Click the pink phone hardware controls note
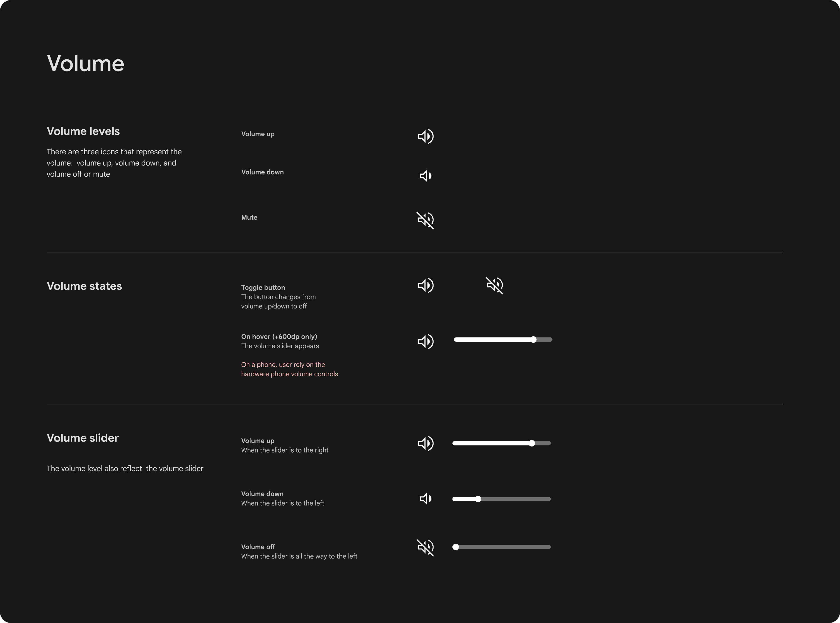 (289, 369)
